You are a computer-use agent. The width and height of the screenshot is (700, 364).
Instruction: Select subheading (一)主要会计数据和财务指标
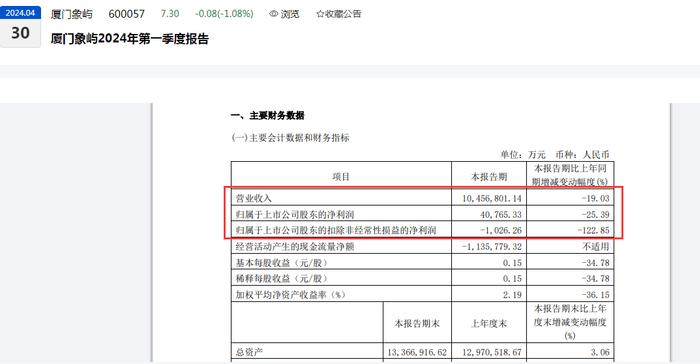coord(290,138)
